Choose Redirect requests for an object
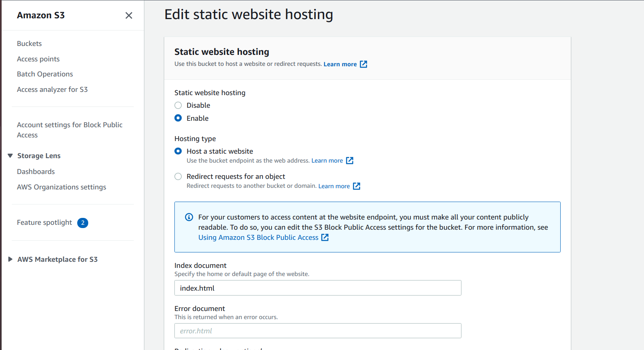This screenshot has height=350, width=644. (178, 176)
